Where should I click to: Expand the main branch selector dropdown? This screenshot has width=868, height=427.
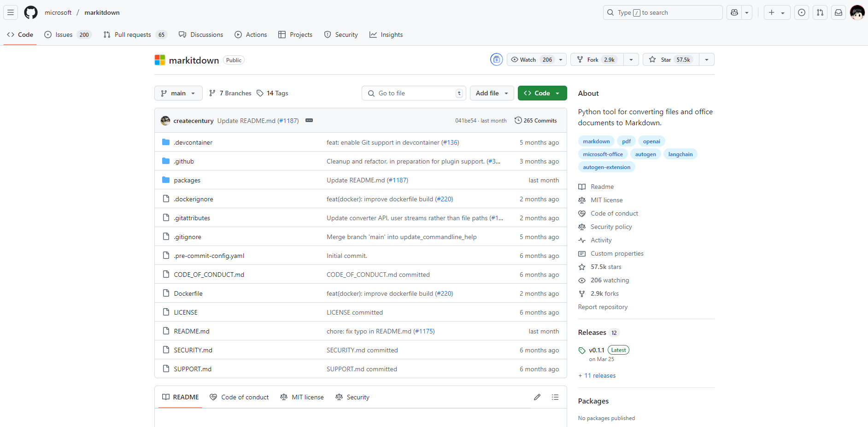coord(178,93)
